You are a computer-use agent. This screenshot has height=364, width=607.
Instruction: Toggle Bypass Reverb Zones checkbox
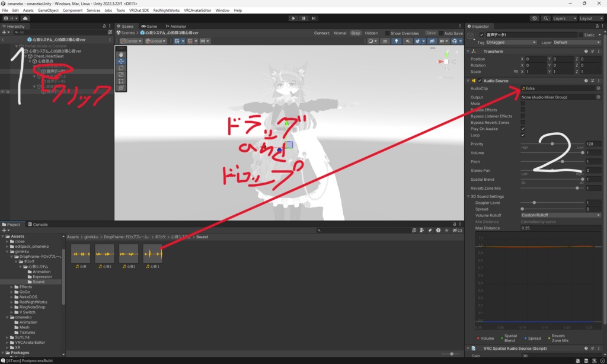click(x=523, y=122)
